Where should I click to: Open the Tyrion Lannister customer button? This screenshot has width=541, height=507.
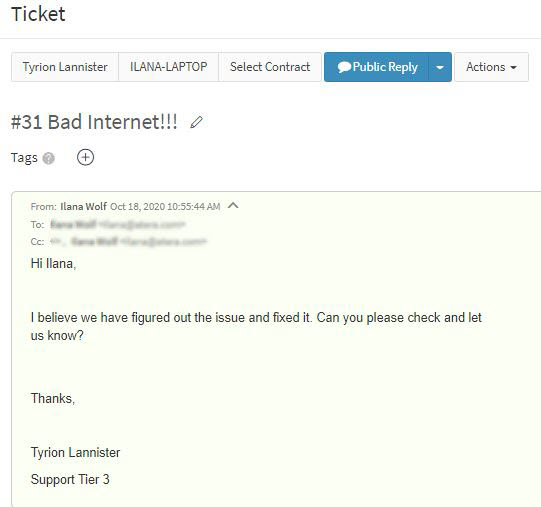65,67
